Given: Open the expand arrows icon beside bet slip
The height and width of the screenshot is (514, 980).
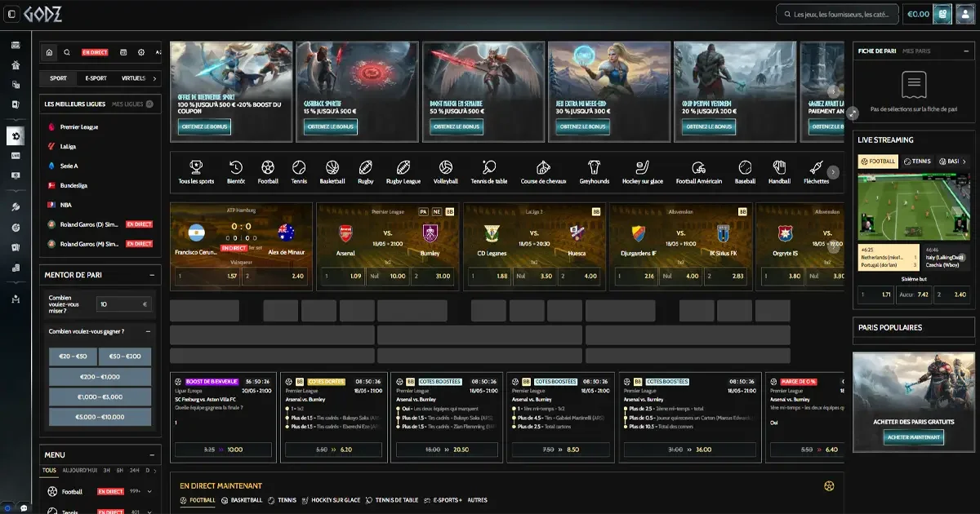Looking at the screenshot, I should coord(853,113).
